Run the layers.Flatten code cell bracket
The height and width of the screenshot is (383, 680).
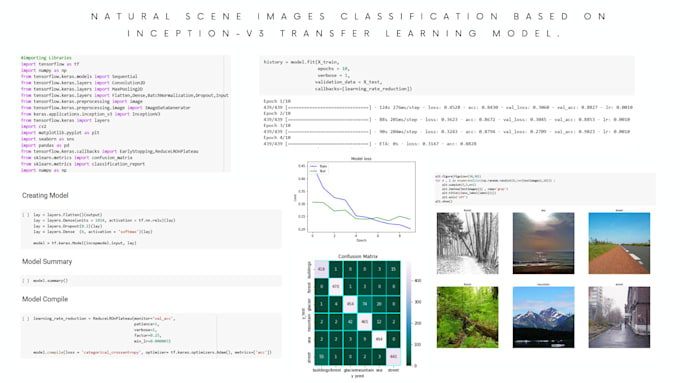26,215
